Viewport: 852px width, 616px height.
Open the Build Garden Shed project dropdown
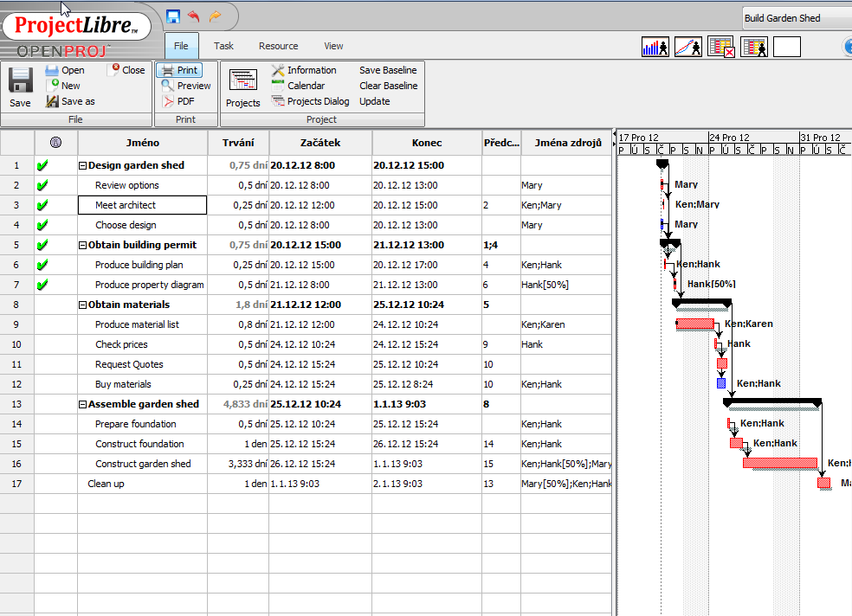pyautogui.click(x=797, y=18)
